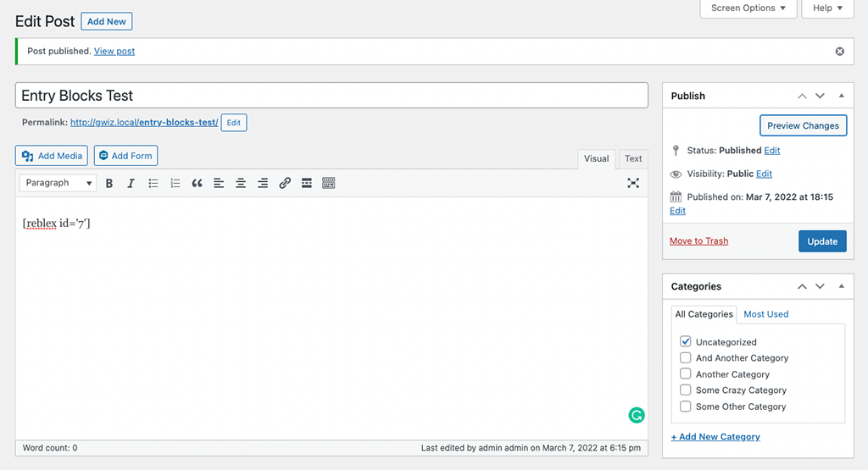This screenshot has width=868, height=470.
Task: Edit the Published on date
Action: 677,211
